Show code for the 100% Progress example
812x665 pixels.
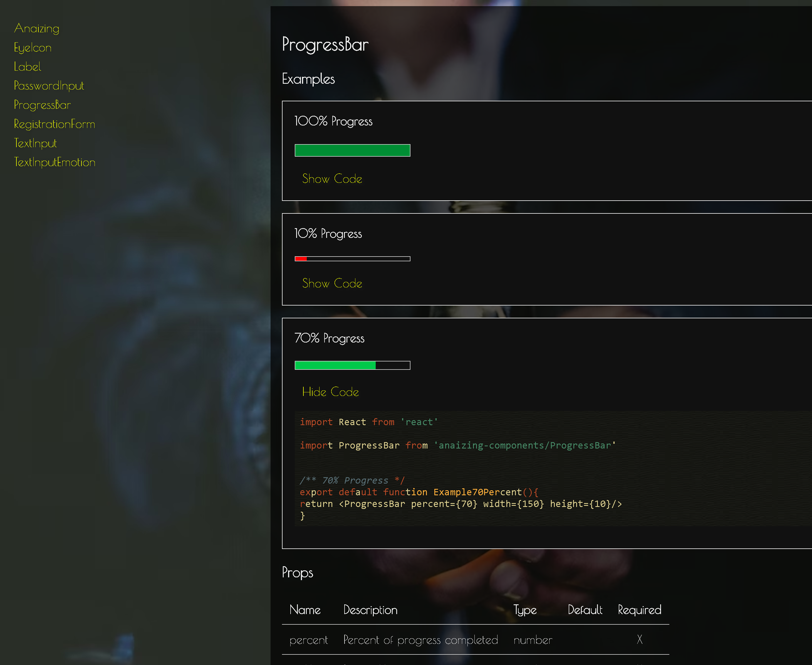[332, 179]
